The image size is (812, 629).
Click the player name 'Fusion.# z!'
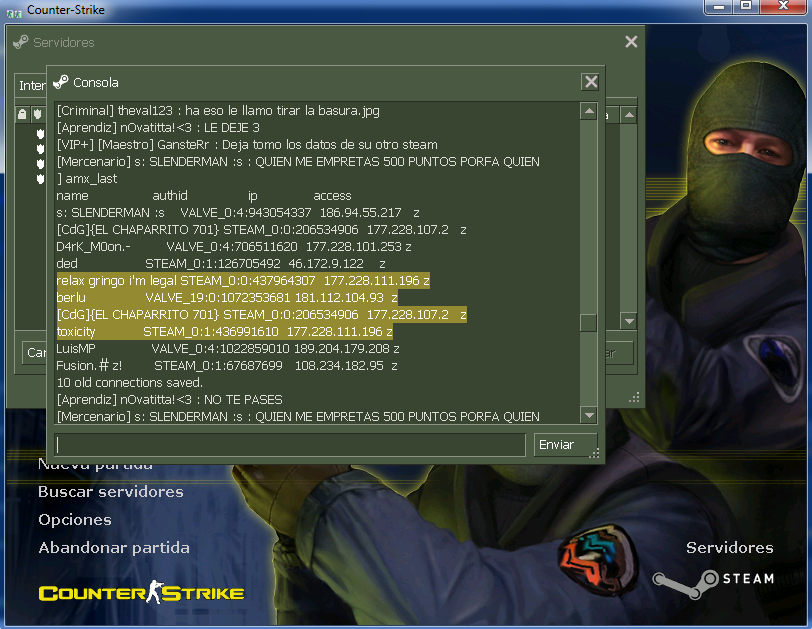[x=89, y=366]
